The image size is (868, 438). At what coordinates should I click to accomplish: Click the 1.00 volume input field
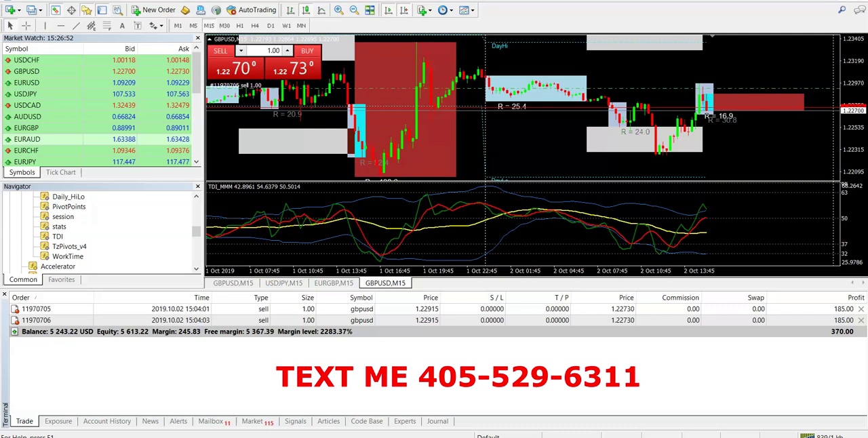click(265, 51)
